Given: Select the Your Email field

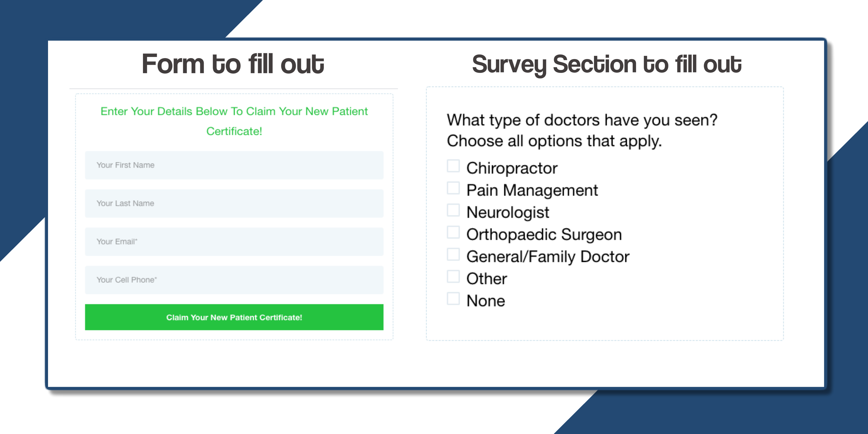Looking at the screenshot, I should pyautogui.click(x=234, y=242).
